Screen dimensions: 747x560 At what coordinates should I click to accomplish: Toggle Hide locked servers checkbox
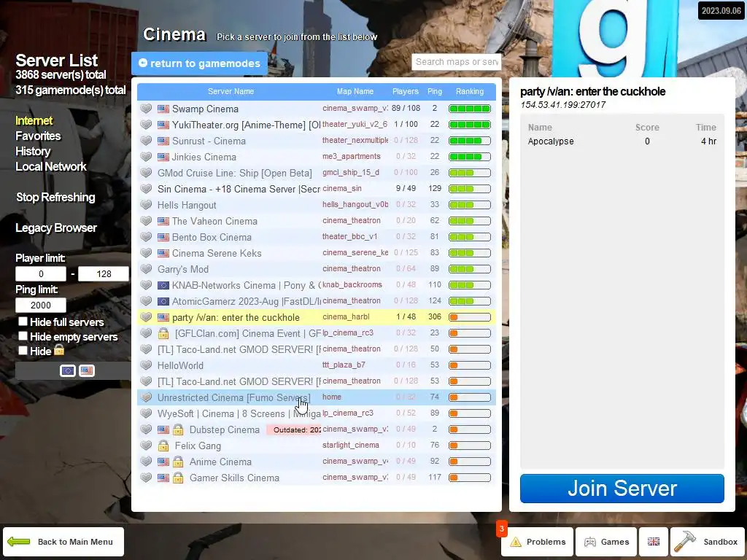pyautogui.click(x=23, y=351)
